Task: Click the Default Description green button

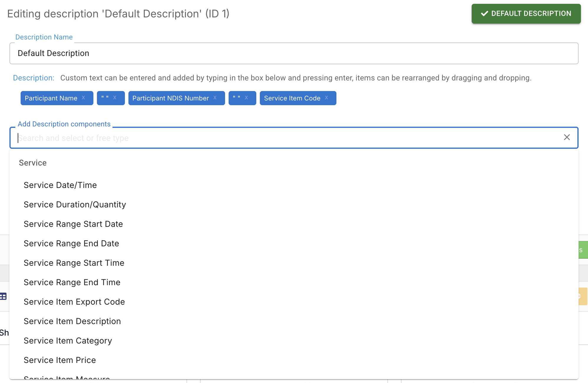Action: click(x=526, y=14)
